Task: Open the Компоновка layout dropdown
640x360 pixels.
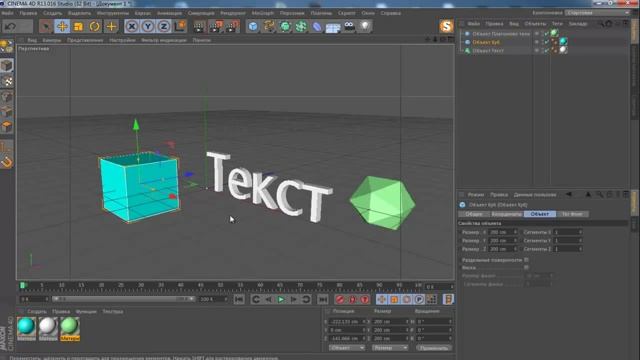Action: coord(597,13)
